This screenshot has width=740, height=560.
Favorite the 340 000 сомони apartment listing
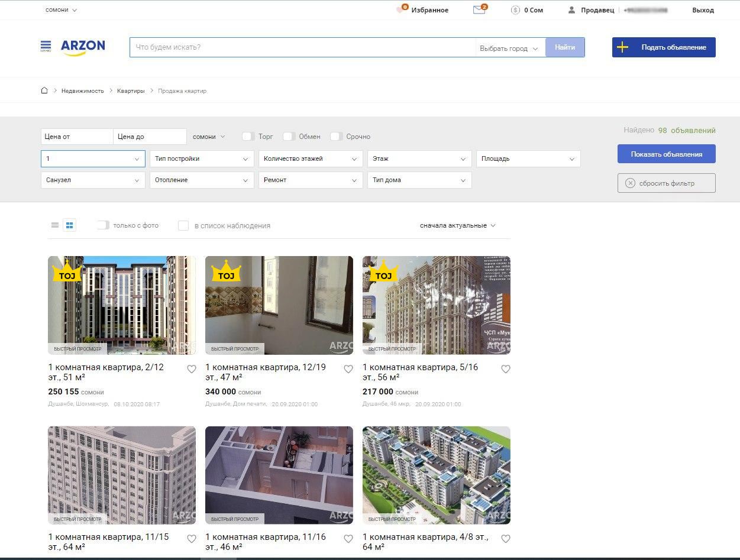tap(348, 369)
